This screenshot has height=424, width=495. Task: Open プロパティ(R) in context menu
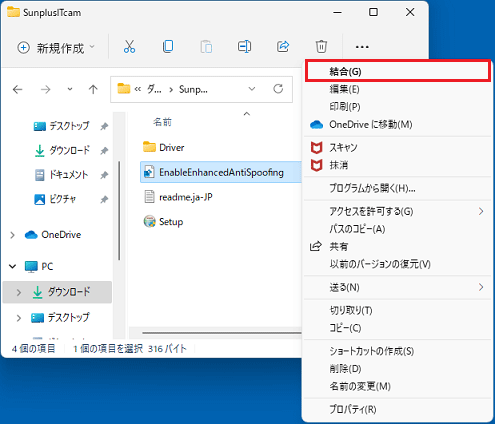pyautogui.click(x=398, y=409)
